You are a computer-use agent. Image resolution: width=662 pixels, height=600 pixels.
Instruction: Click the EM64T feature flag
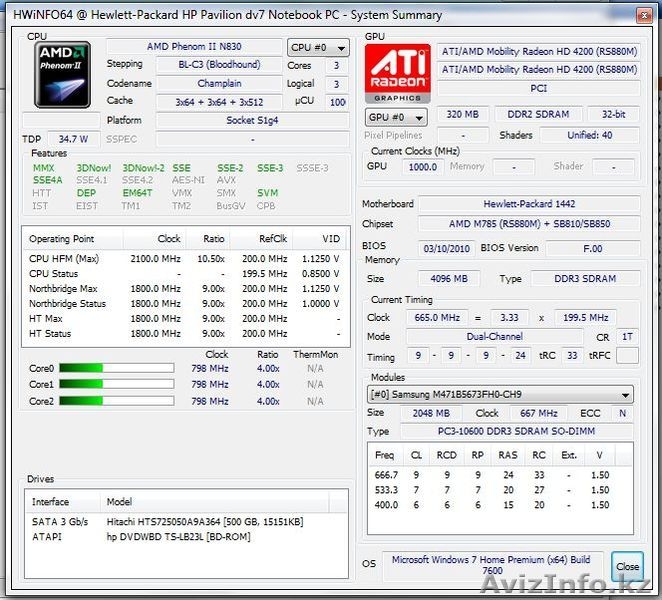point(137,193)
